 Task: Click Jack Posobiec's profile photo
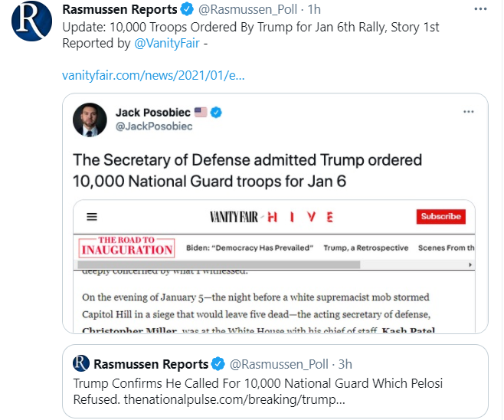(x=90, y=120)
